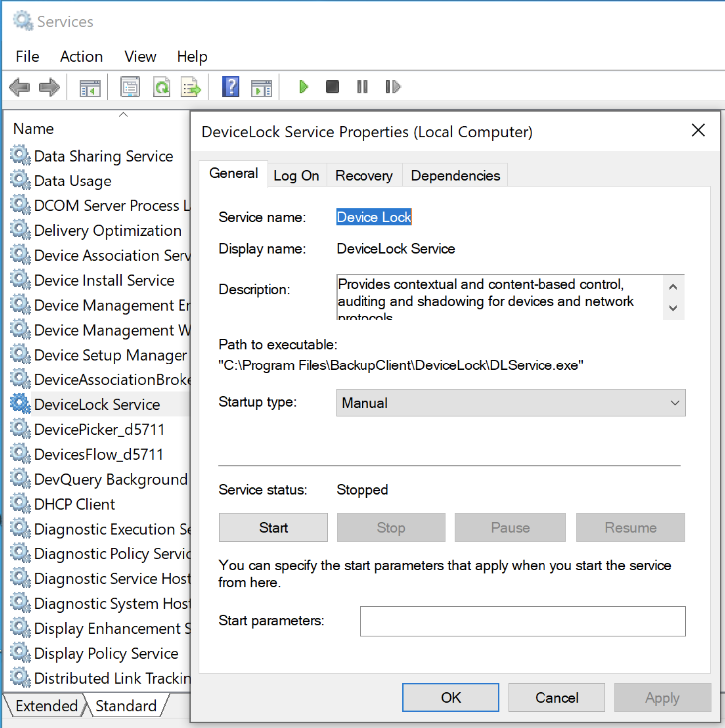
Task: Open the Startup type dropdown
Action: 511,403
